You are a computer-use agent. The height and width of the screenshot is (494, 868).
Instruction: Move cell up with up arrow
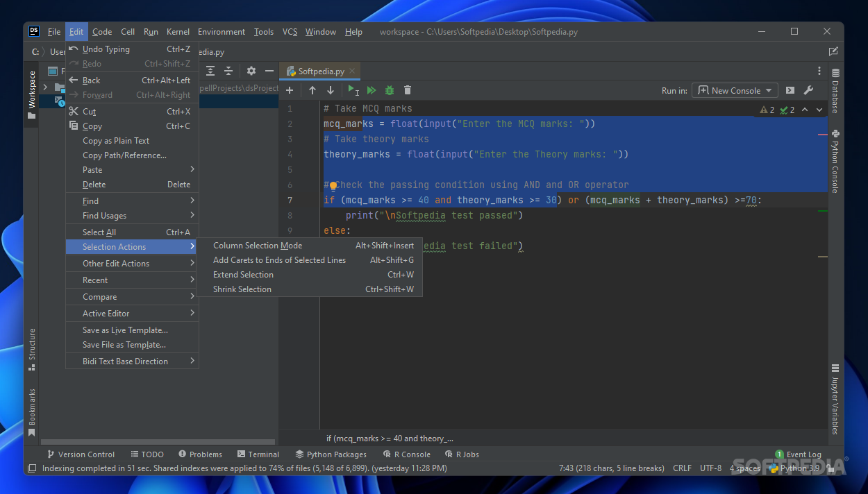(312, 90)
